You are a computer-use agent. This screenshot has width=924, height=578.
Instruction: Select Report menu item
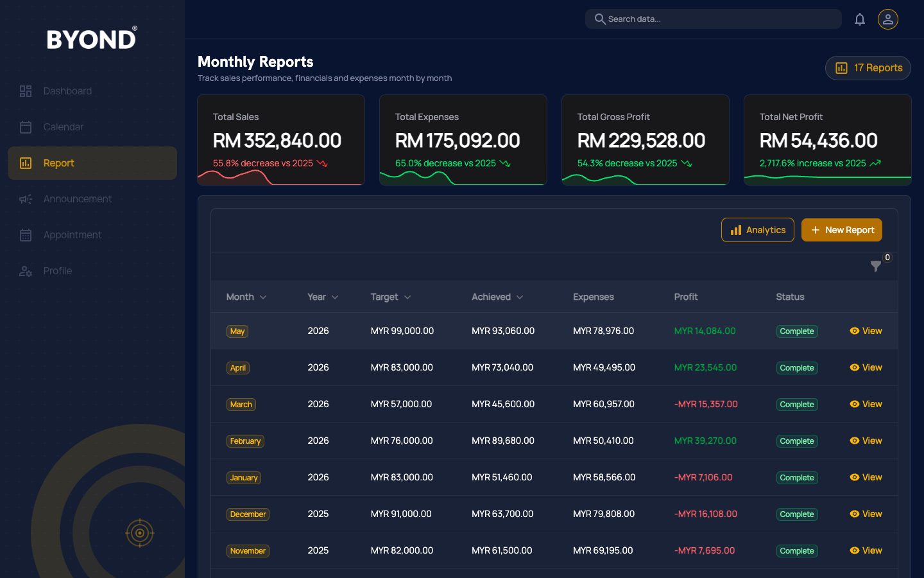click(92, 163)
